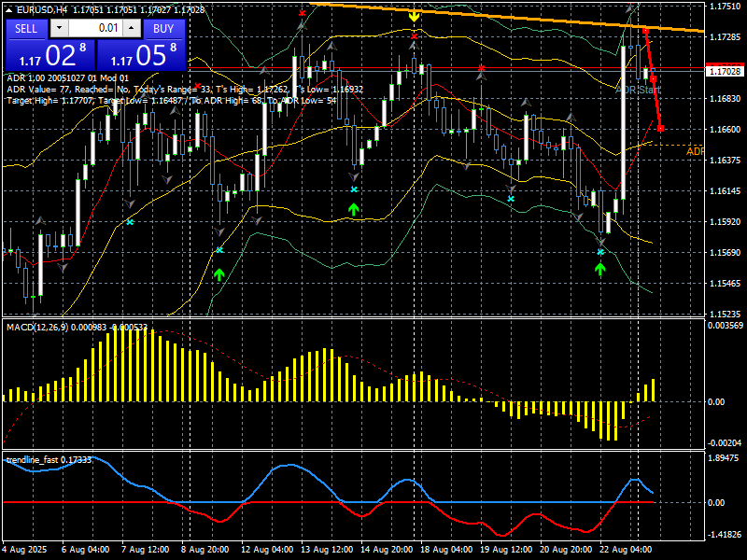Viewport: 747px width, 560px height.
Task: Click the 22 Aug 04:00 date label
Action: pos(625,550)
